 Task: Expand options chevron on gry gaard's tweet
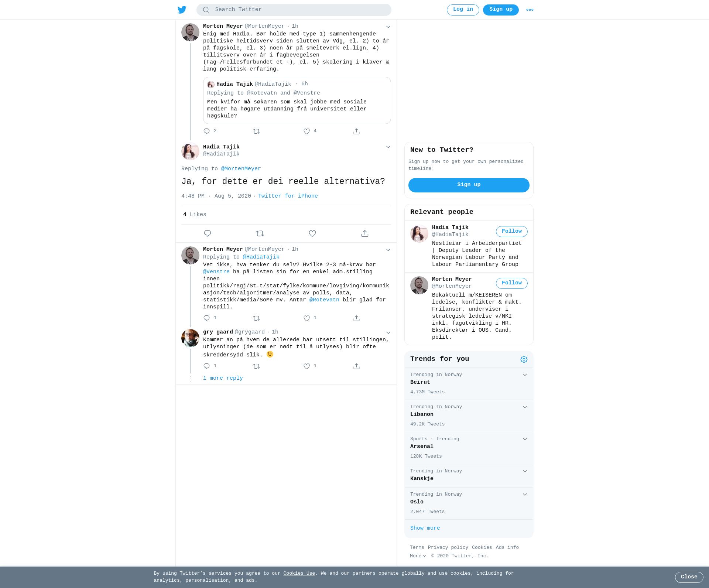tap(388, 333)
